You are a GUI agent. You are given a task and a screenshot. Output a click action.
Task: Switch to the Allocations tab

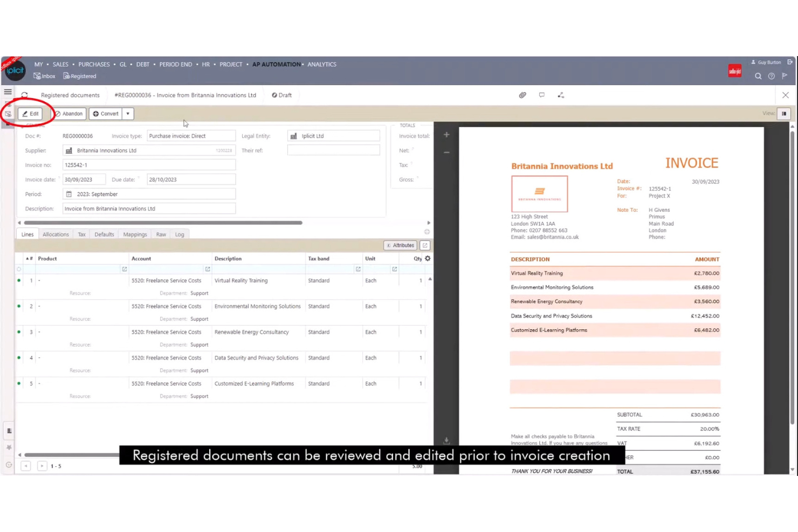pyautogui.click(x=56, y=234)
